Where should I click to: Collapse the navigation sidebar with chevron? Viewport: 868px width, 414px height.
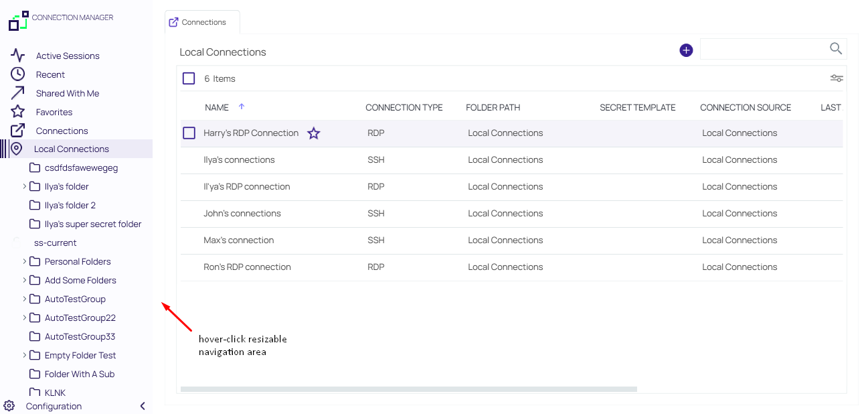143,406
